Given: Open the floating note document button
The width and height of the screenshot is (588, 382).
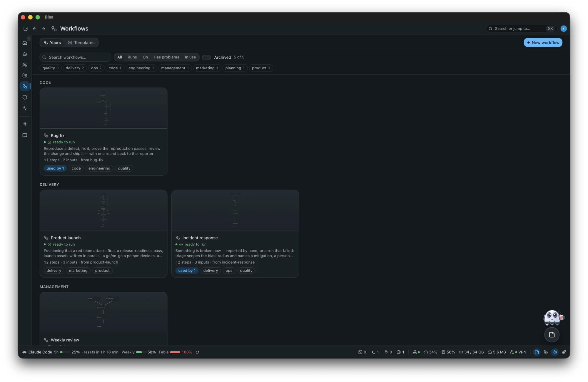Looking at the screenshot, I should coord(552,335).
